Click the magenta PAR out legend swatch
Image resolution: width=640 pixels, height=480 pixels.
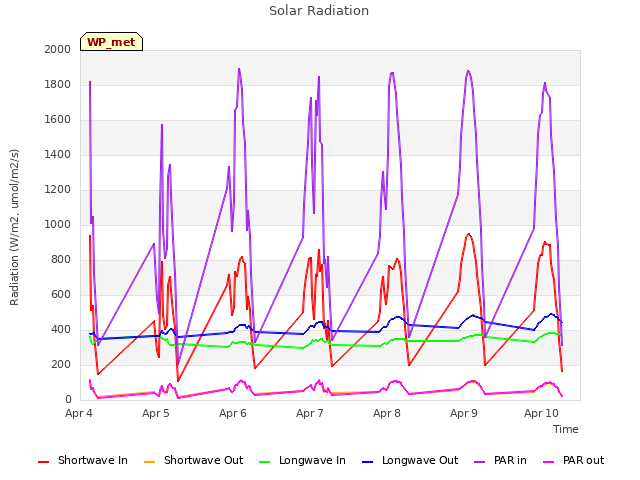click(x=549, y=462)
